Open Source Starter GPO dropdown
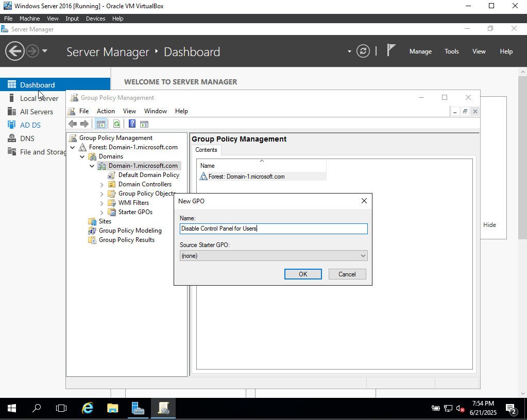527x420 pixels. click(x=274, y=255)
